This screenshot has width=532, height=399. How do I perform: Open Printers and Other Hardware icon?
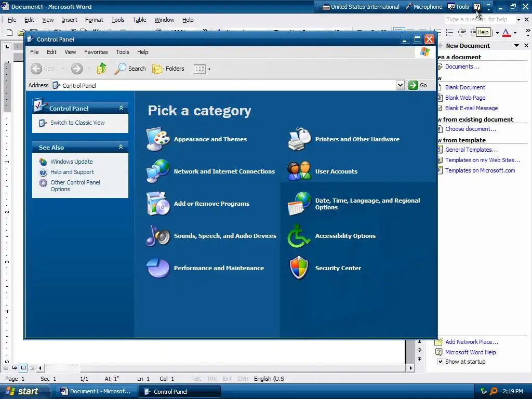click(x=299, y=139)
